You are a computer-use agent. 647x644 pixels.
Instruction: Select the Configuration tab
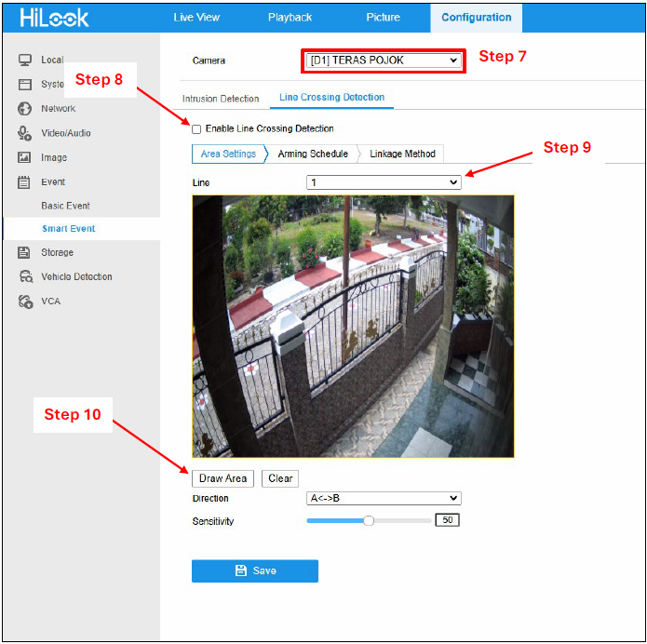coord(476,18)
